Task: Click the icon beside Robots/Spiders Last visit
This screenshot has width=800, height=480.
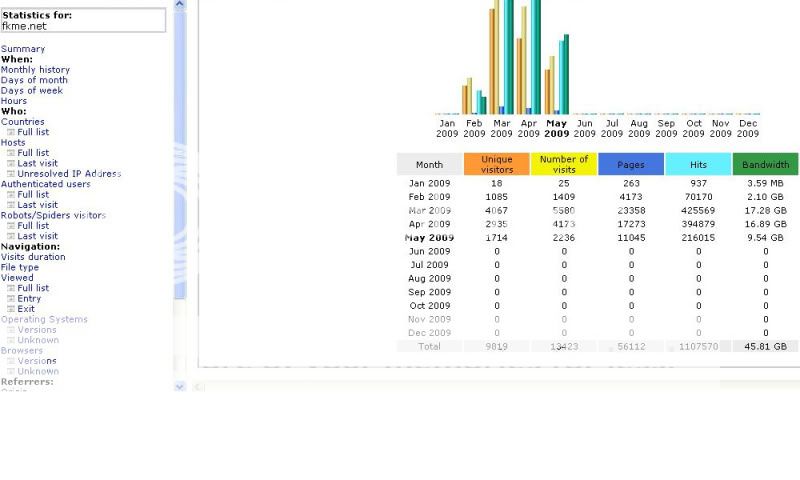Action: [11, 236]
